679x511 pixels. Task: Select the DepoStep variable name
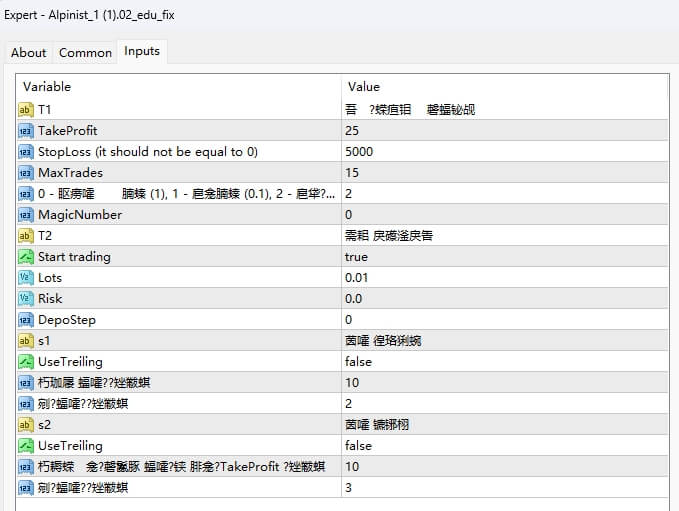pos(67,320)
